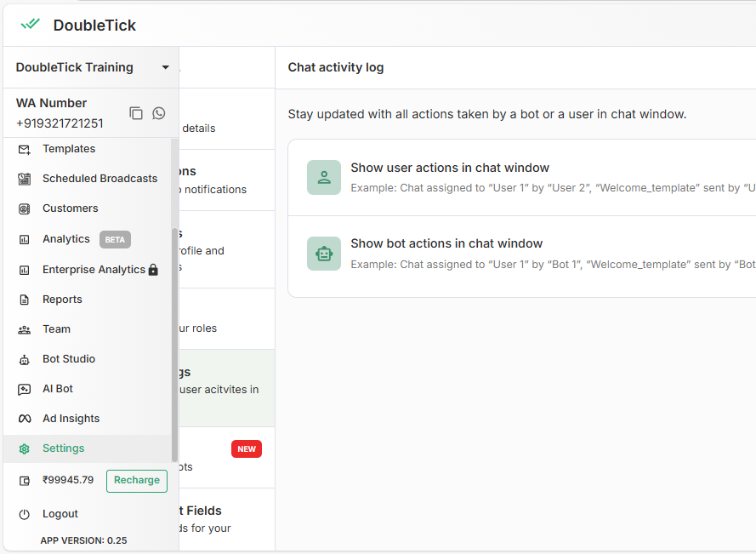Go to the Customers section

pyautogui.click(x=70, y=208)
